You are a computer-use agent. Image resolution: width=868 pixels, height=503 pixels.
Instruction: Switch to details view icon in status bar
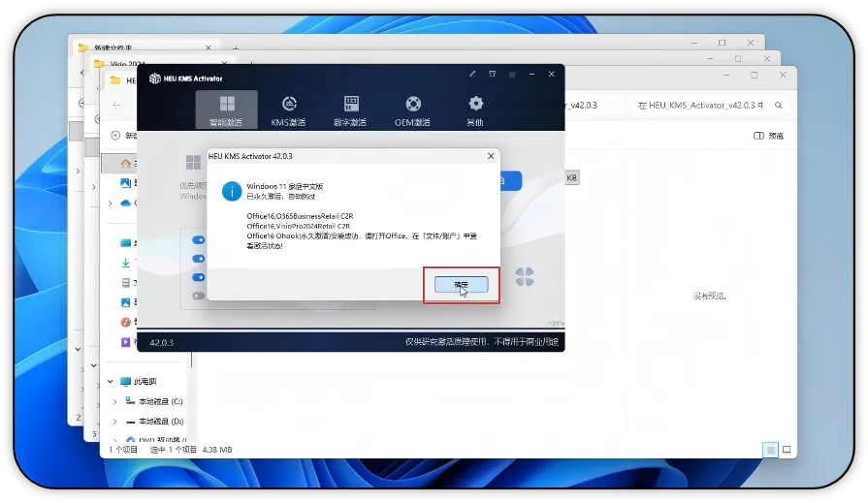pos(770,450)
